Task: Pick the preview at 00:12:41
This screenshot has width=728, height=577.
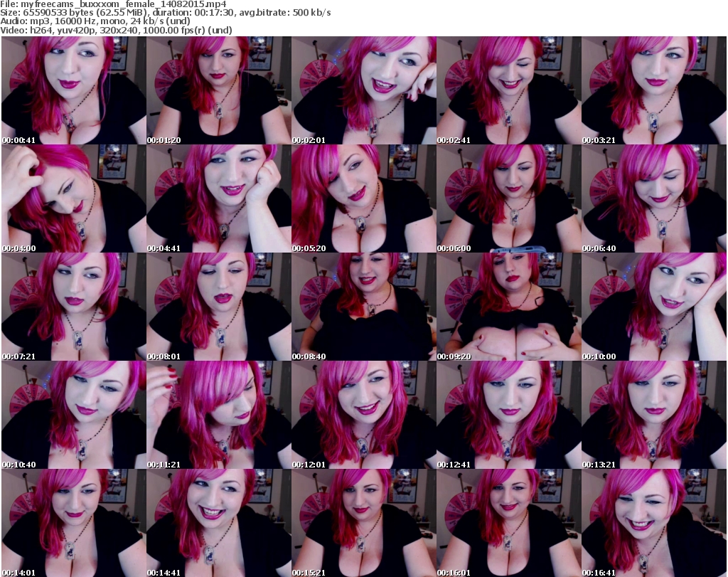Action: pos(509,415)
